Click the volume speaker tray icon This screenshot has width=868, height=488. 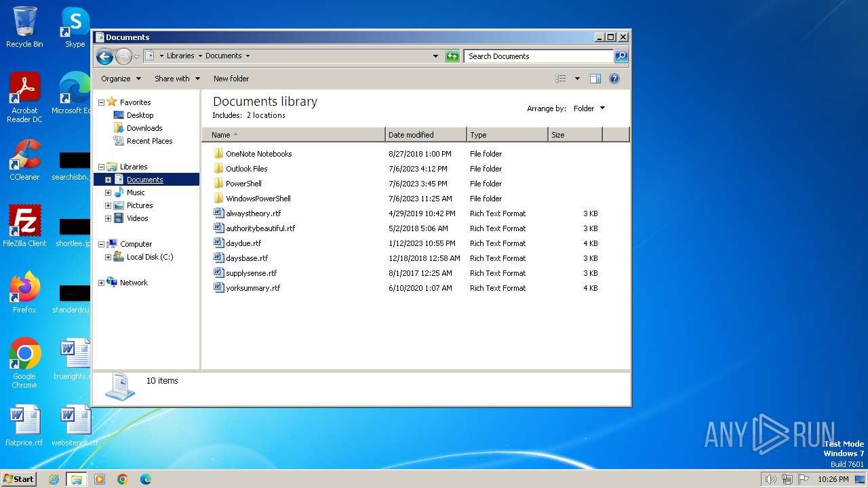(770, 479)
